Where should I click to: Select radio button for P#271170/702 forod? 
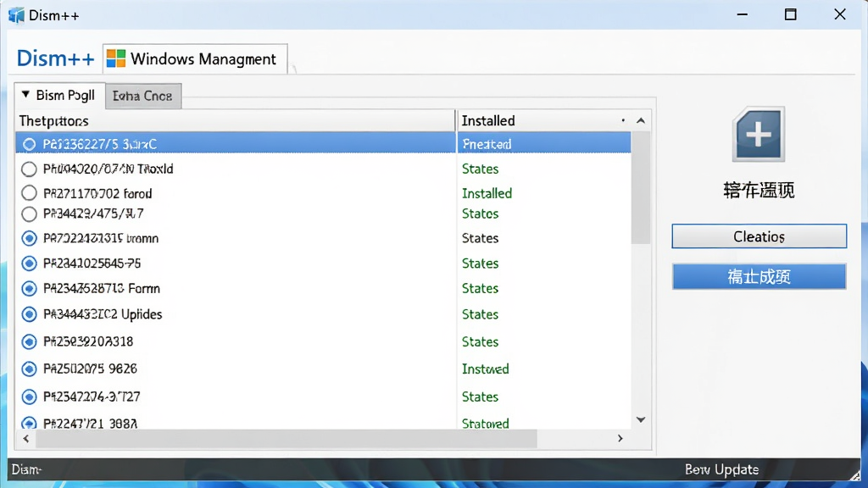point(29,193)
